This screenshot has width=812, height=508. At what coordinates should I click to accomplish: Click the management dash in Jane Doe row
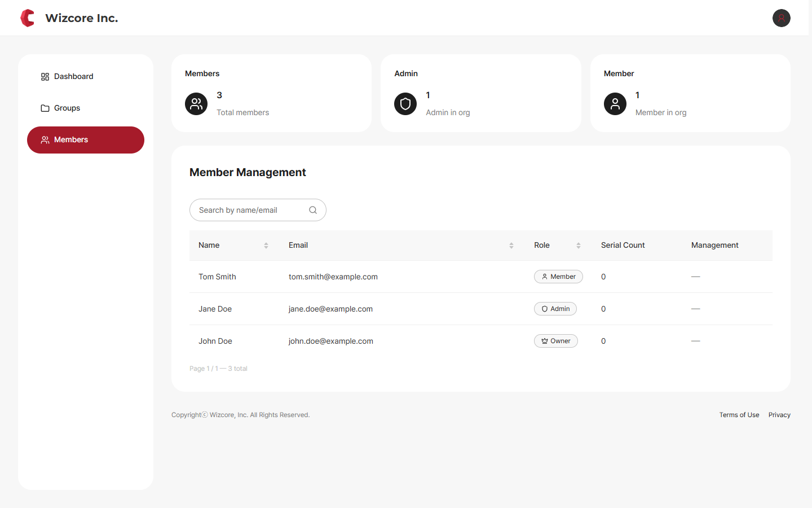(x=696, y=309)
